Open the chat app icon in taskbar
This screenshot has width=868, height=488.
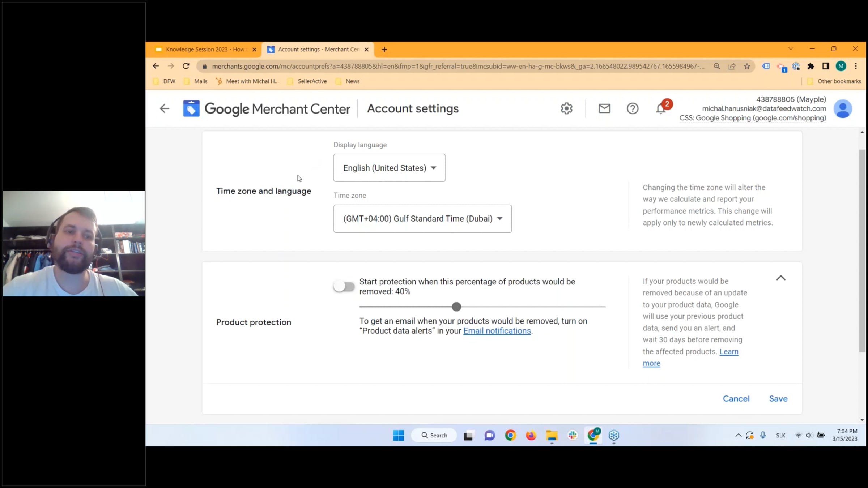click(x=490, y=435)
